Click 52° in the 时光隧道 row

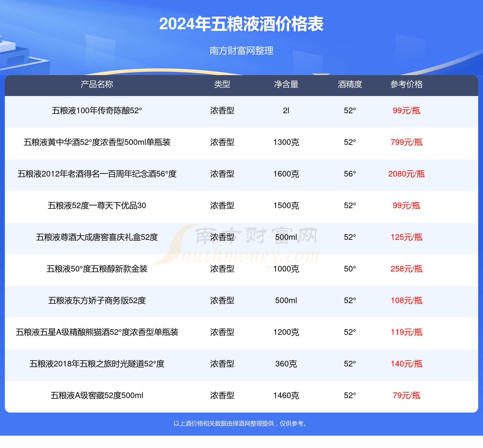[350, 364]
